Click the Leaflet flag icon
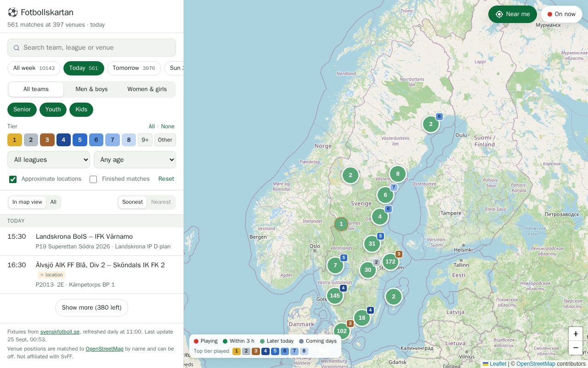 point(486,364)
